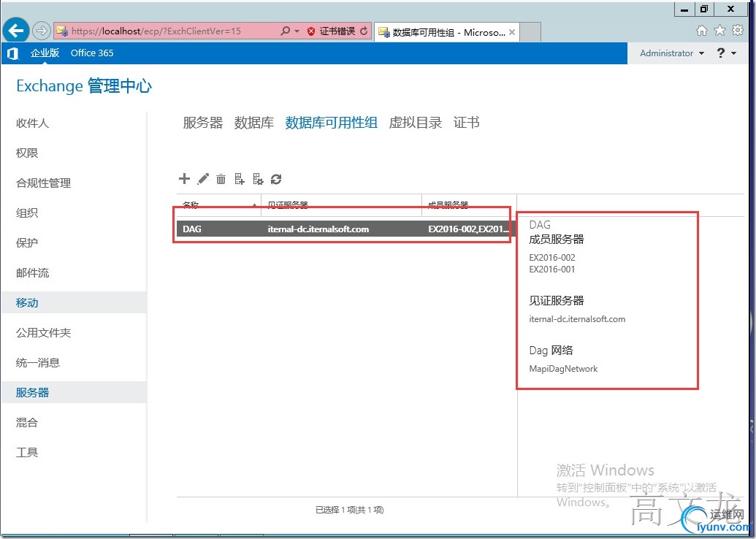Open Favorites star icon
Screen dimensions: 756x539
pyautogui.click(x=719, y=31)
